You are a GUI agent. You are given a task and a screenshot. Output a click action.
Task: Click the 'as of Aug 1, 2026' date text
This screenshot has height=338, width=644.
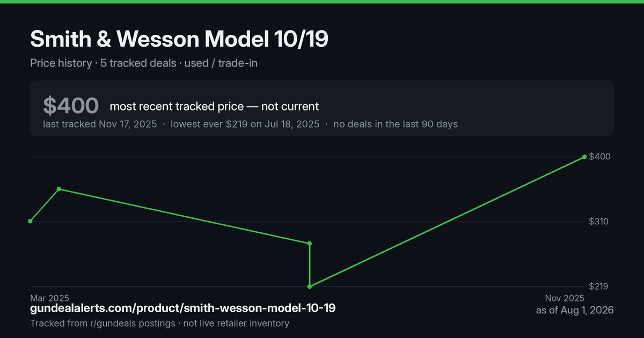[575, 310]
